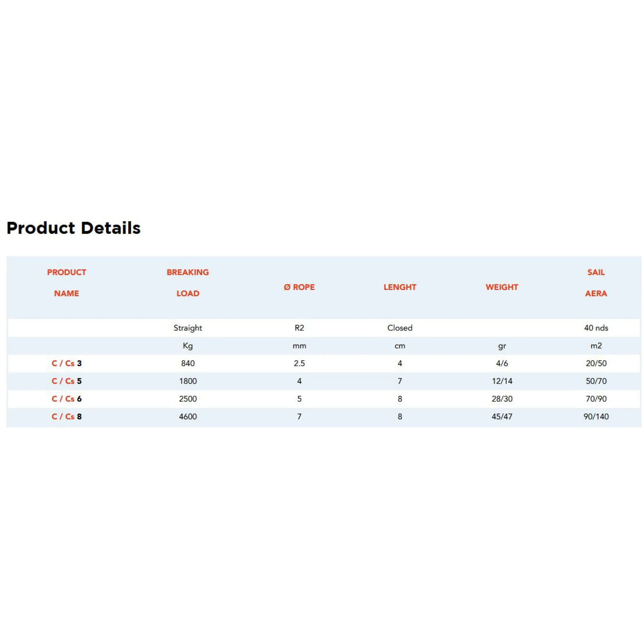This screenshot has width=644, height=644.
Task: Select the BREAKING LOAD column header
Action: coord(188,283)
